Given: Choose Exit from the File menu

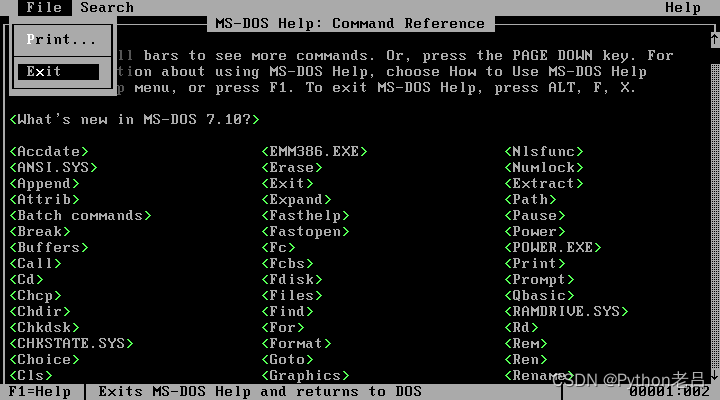Looking at the screenshot, I should click(58, 72).
